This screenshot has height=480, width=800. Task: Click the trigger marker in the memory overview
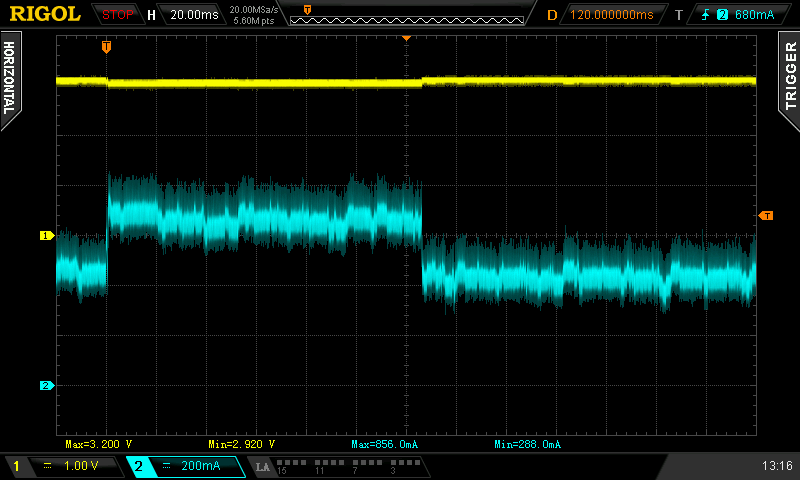pyautogui.click(x=307, y=10)
